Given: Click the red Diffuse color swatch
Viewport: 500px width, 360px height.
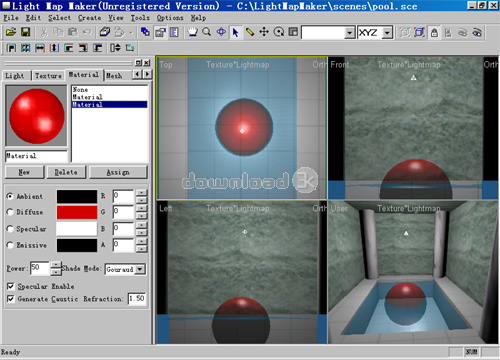Looking at the screenshot, I should pyautogui.click(x=77, y=212).
